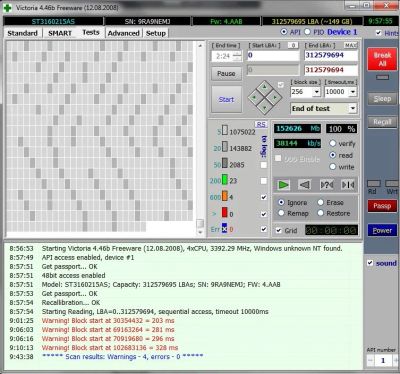Click the Rd indicator box
This screenshot has height=374, width=400.
coord(374,184)
